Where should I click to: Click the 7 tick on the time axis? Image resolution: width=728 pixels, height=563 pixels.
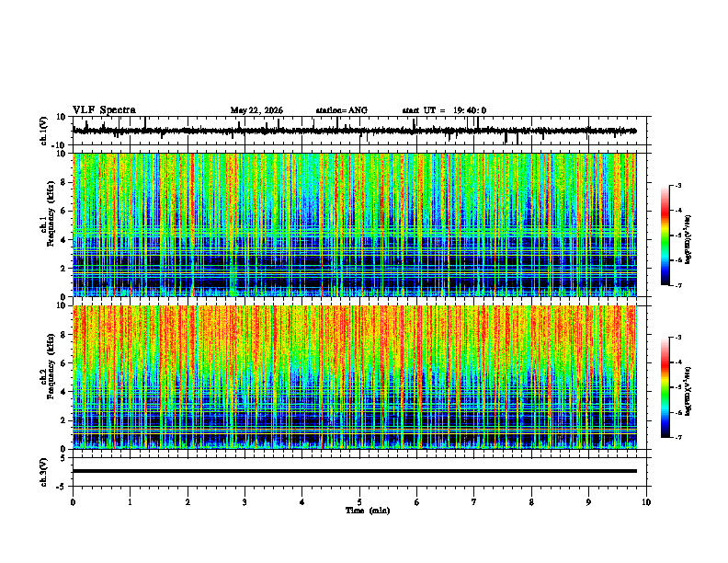tap(474, 502)
